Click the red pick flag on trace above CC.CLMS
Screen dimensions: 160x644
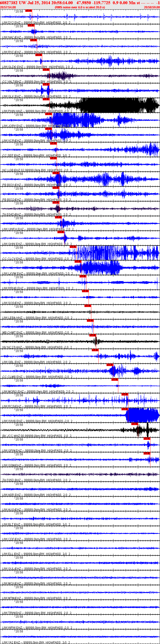click(110, 365)
